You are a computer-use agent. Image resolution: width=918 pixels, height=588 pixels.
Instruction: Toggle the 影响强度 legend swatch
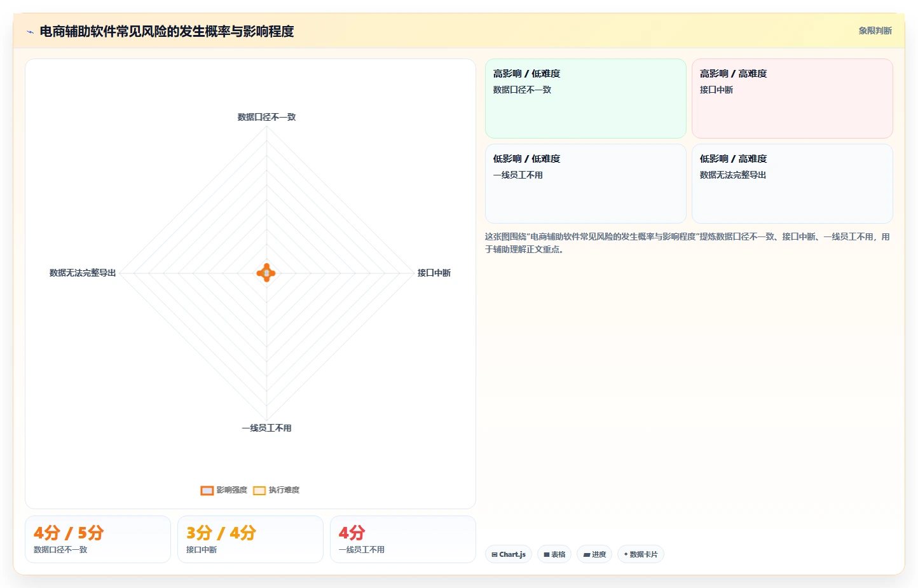coord(207,490)
